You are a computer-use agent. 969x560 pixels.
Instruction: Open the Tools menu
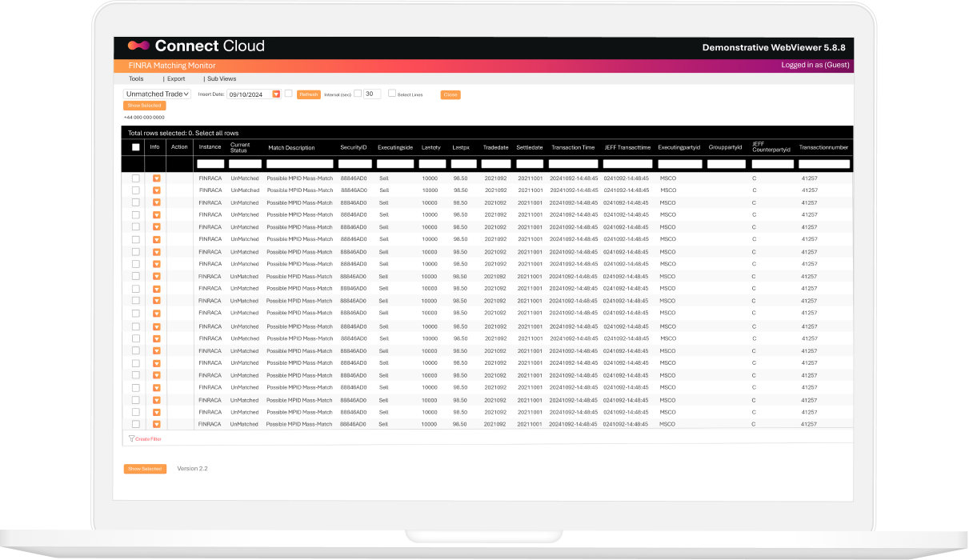pos(136,79)
